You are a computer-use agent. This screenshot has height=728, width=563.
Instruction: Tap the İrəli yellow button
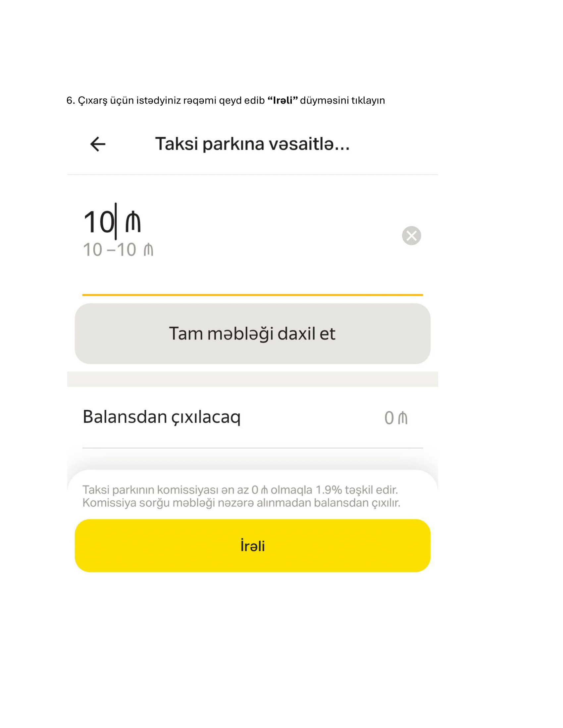[252, 546]
